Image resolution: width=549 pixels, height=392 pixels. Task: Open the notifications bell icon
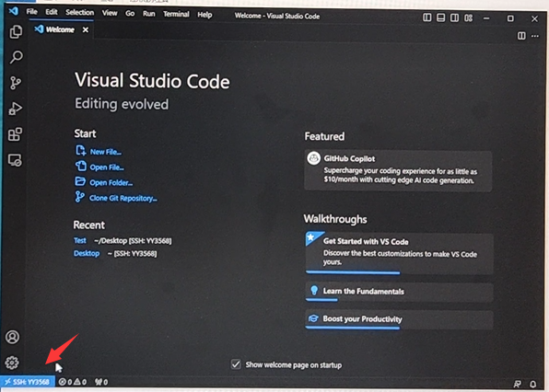tap(533, 385)
